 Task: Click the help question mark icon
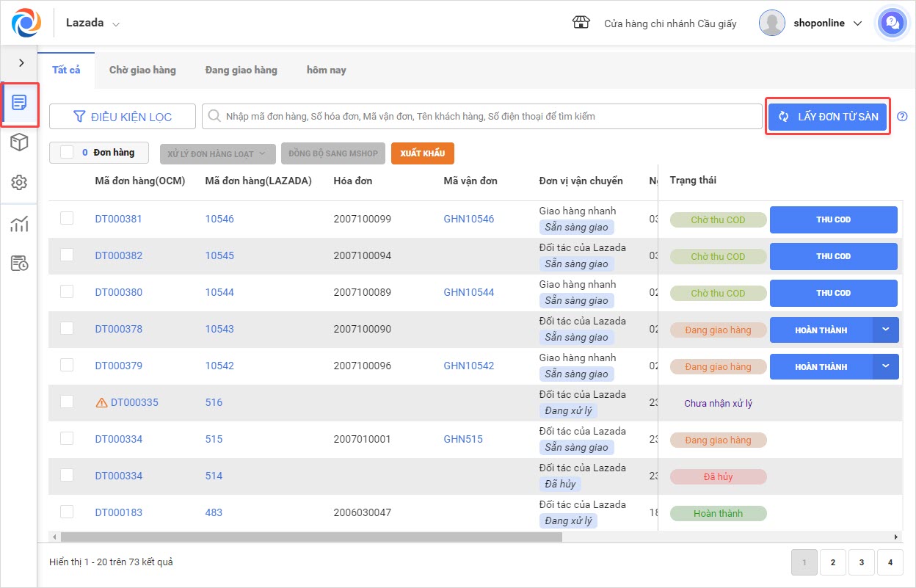tap(902, 116)
